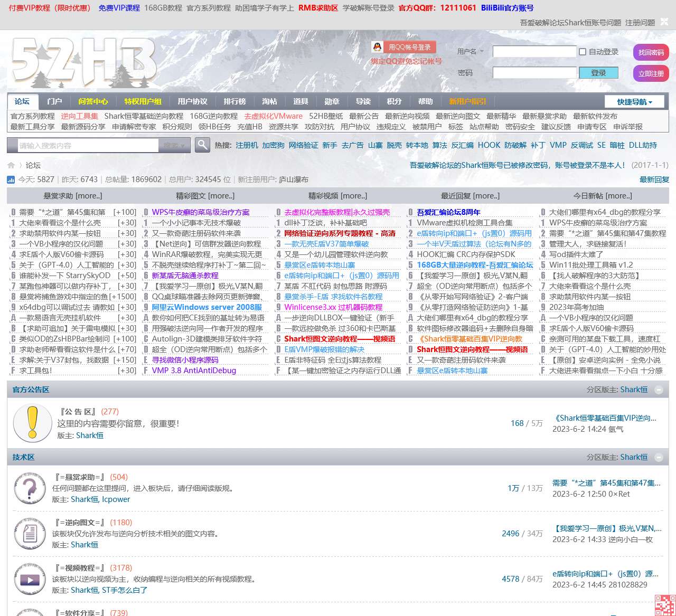676x616 pixels.
Task: Open the 注册问题 top-right link
Action: [640, 23]
